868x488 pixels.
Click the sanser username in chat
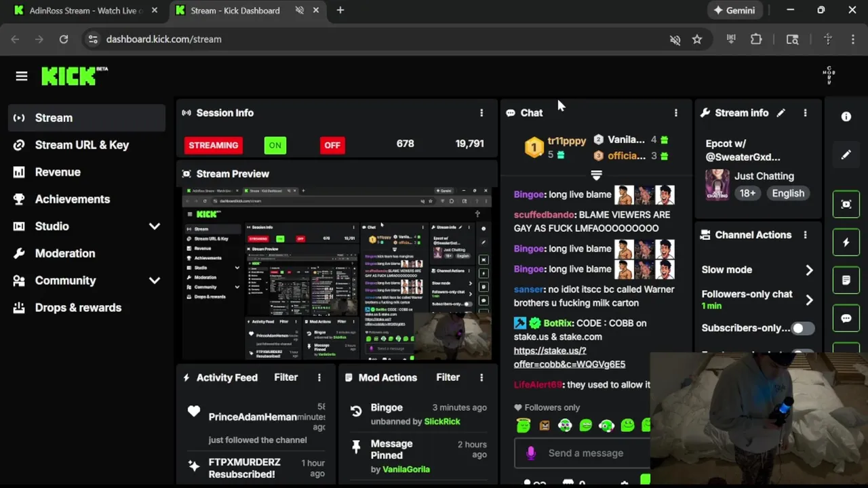pyautogui.click(x=528, y=289)
